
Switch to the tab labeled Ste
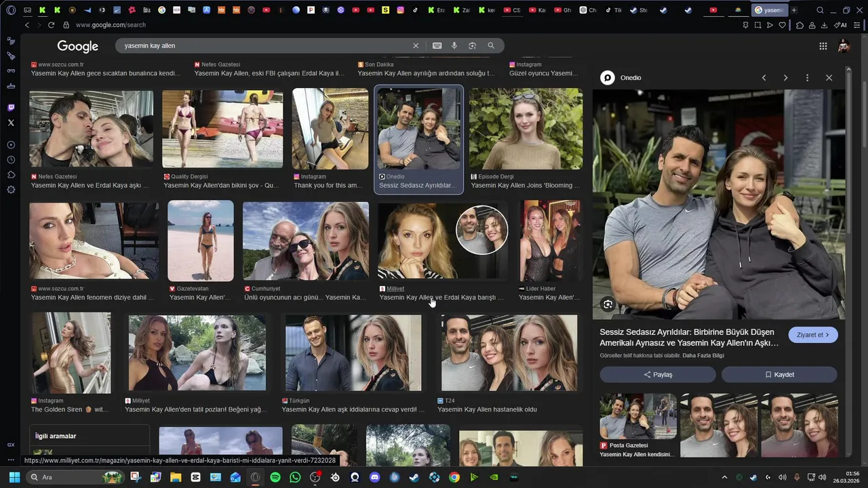pos(638,10)
